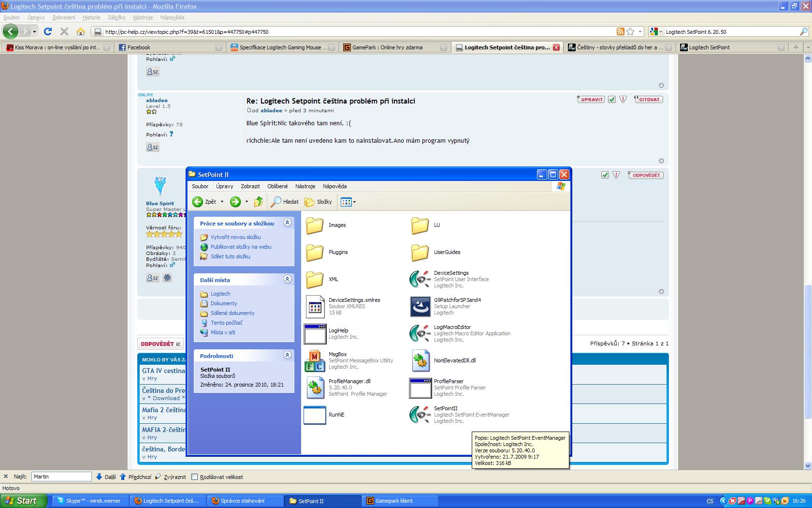Open the Explorer Oblíbené menu

point(277,186)
